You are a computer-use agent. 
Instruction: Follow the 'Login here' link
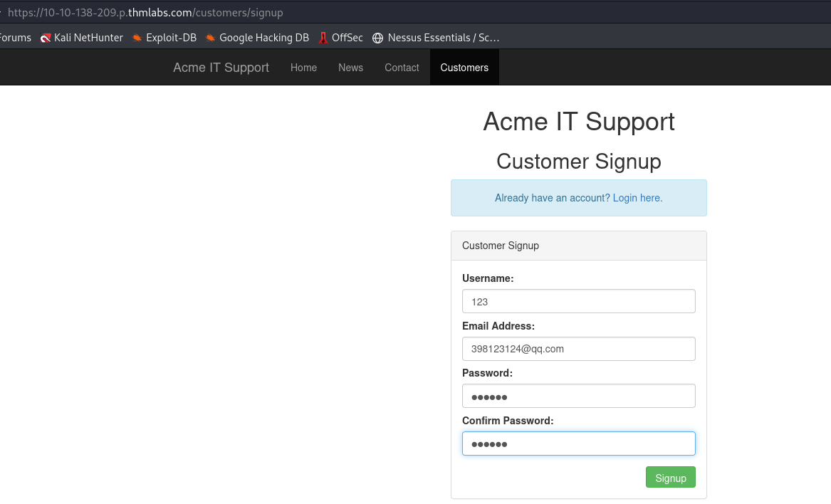click(637, 198)
